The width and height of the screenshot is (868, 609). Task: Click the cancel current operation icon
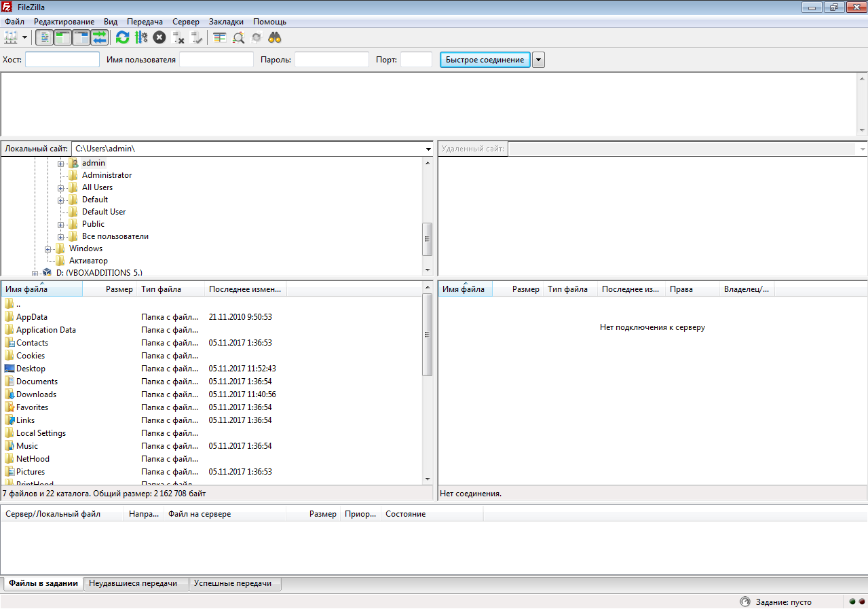pyautogui.click(x=159, y=37)
